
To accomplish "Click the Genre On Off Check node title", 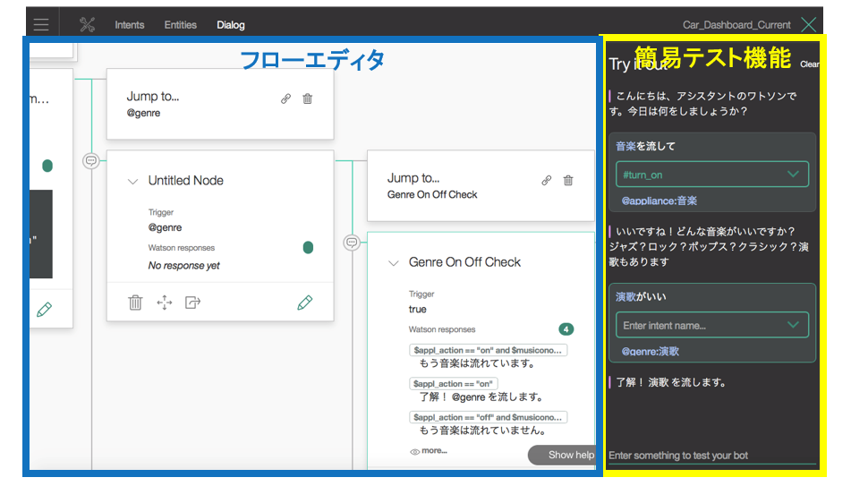I will click(x=464, y=262).
